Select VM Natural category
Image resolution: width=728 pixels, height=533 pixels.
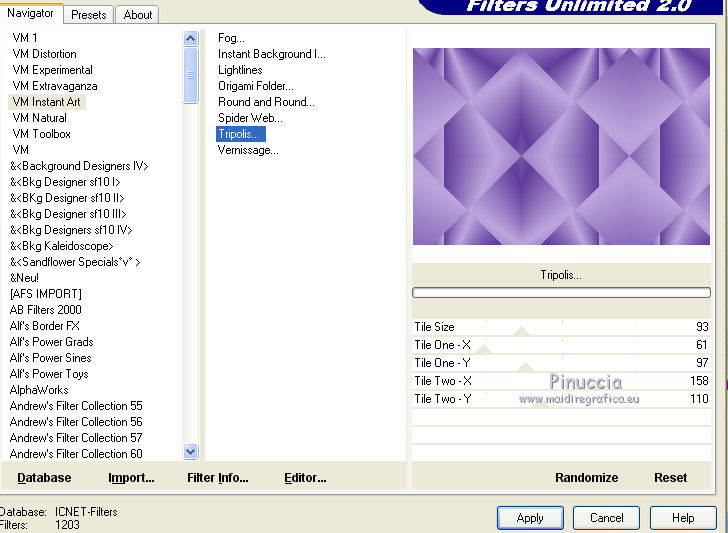click(39, 118)
